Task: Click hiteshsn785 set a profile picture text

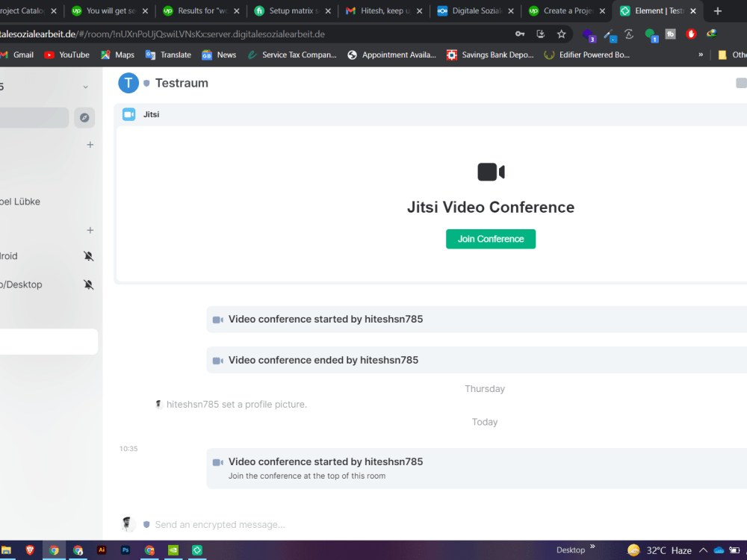Action: (x=236, y=404)
